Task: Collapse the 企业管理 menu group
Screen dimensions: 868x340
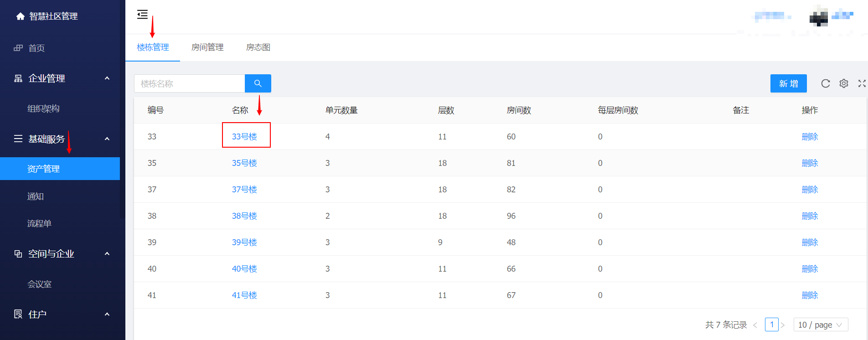Action: (x=107, y=78)
